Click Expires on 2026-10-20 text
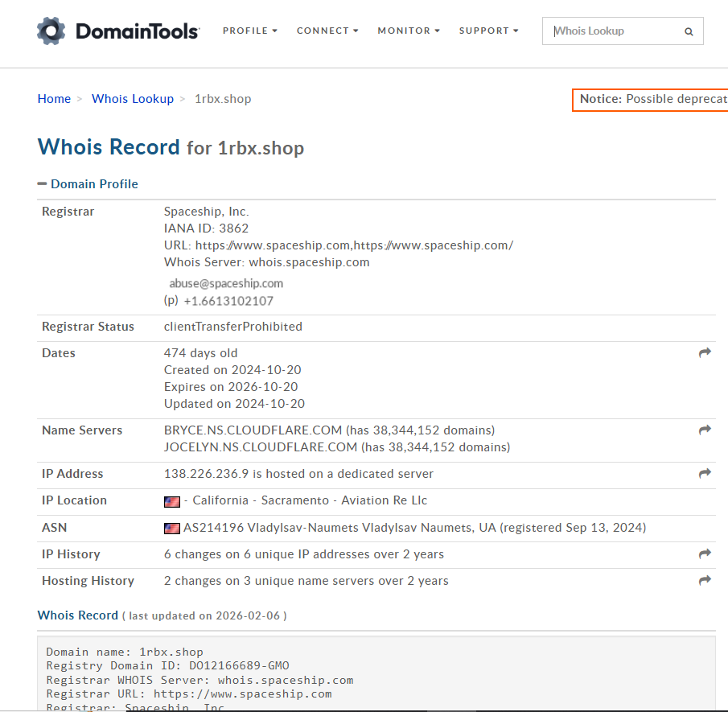The height and width of the screenshot is (712, 728). point(231,387)
